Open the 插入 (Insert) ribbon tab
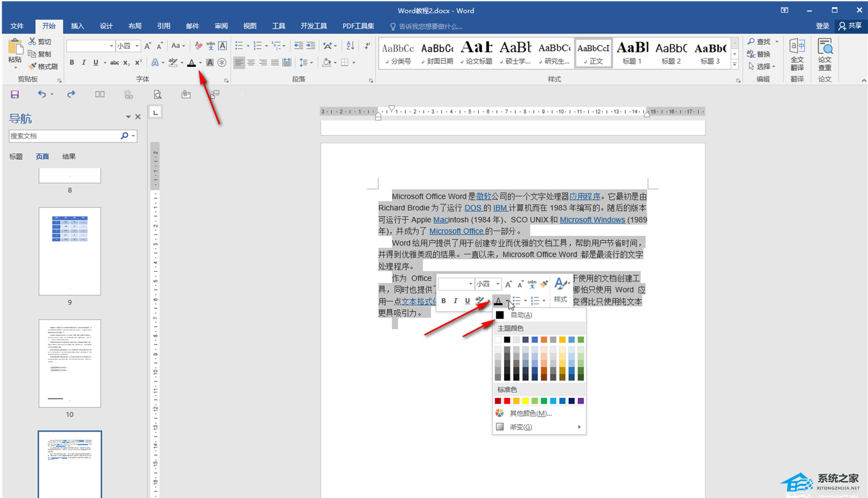This screenshot has width=868, height=498. point(77,26)
